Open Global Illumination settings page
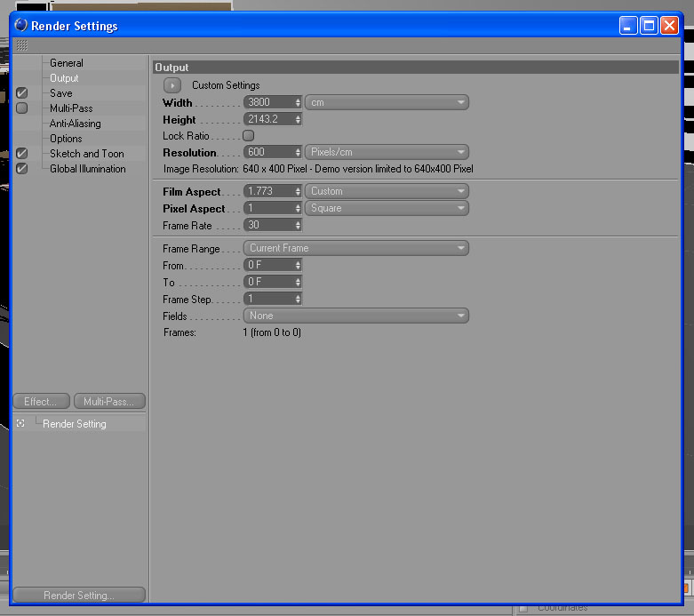 pos(88,168)
